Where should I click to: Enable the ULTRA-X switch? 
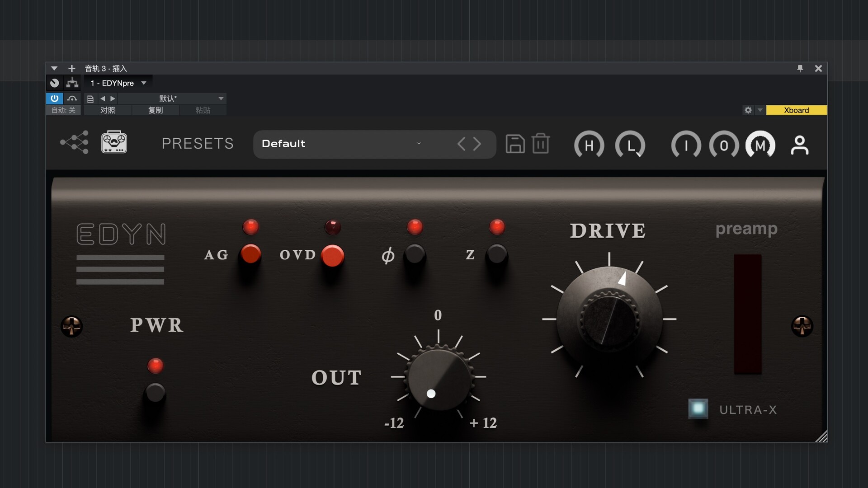tap(698, 409)
